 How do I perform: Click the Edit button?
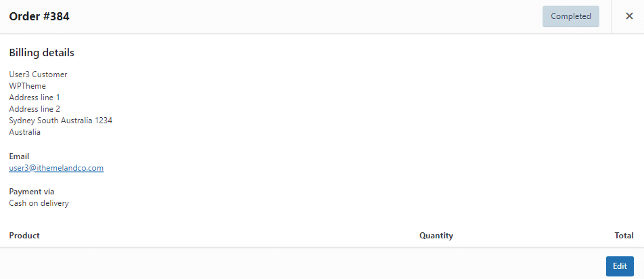click(x=620, y=266)
